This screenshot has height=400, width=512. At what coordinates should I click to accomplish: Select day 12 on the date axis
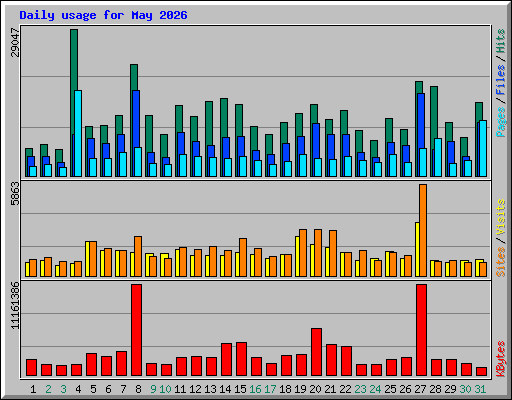pos(195,389)
